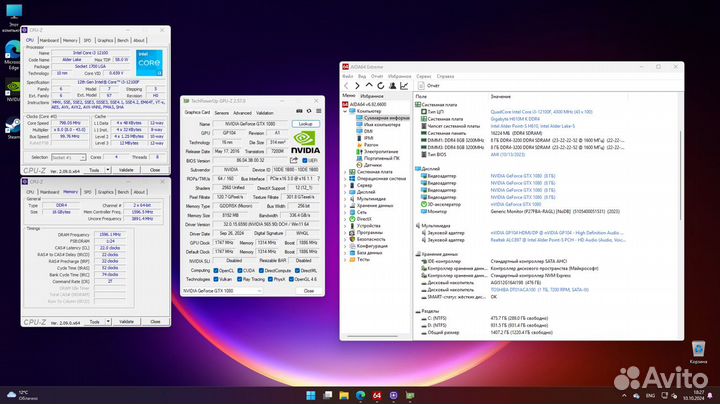Viewport: 720px width, 404px height.
Task: Open the Advanced tab in GPU-Z
Action: (x=242, y=113)
